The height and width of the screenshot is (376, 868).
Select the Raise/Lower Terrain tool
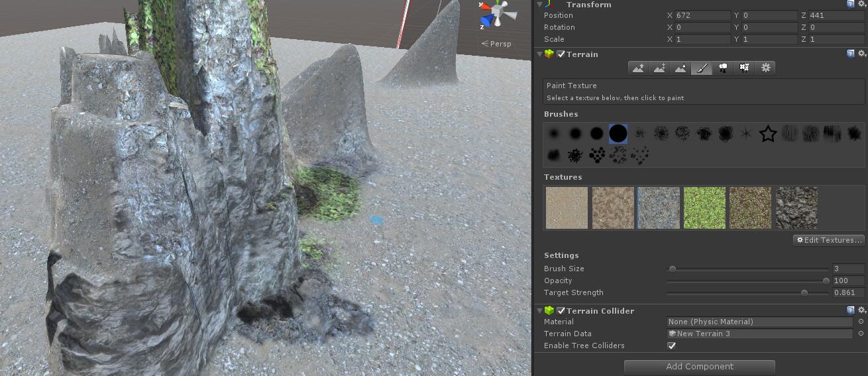(638, 68)
